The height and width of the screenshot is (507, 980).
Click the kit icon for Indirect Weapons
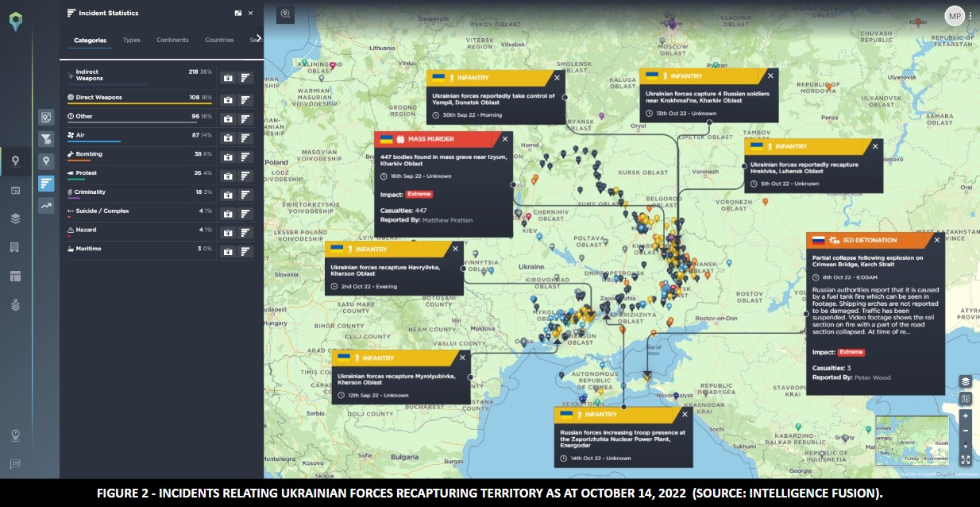pos(228,78)
